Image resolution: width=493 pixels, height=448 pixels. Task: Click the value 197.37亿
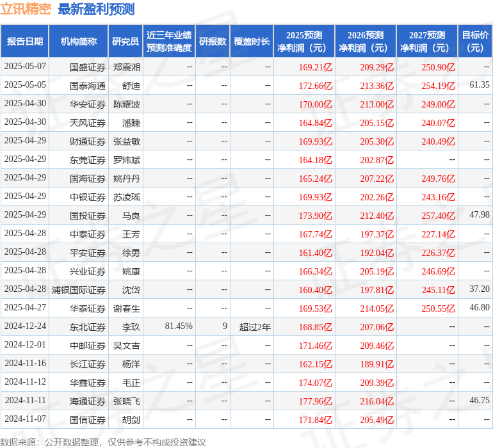[376, 234]
